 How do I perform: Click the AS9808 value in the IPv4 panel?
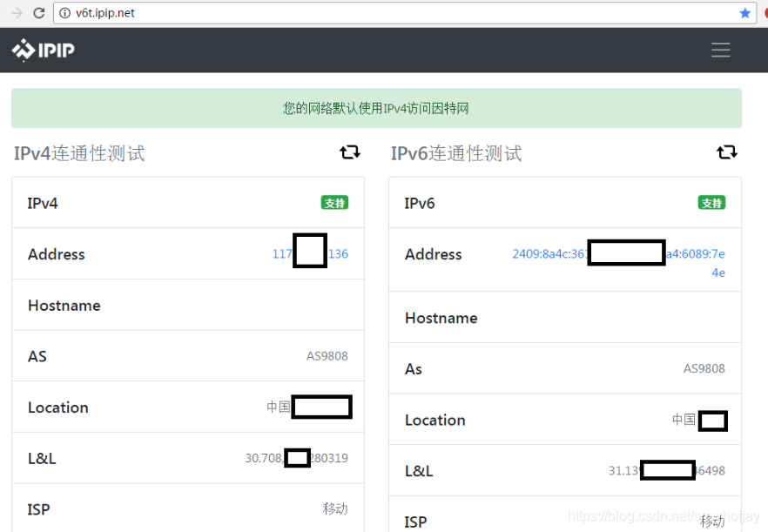click(x=327, y=356)
